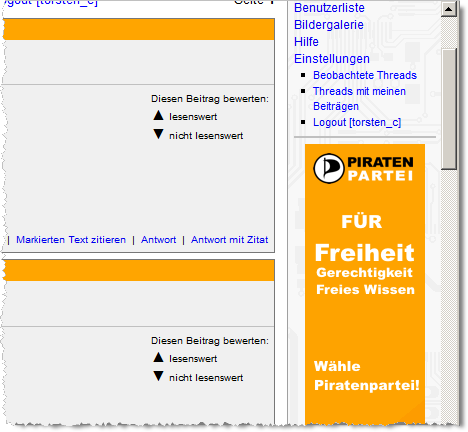Downvote the second post as nicht lesenswert
This screenshot has width=468, height=432.
(x=158, y=376)
